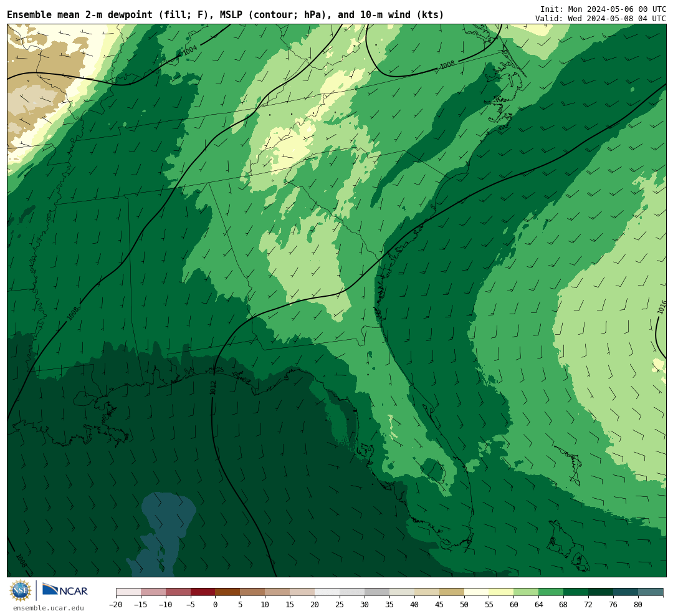This screenshot has width=673, height=616.
Task: Click the medium green swatch above 64 on colorbar
Action: click(551, 592)
